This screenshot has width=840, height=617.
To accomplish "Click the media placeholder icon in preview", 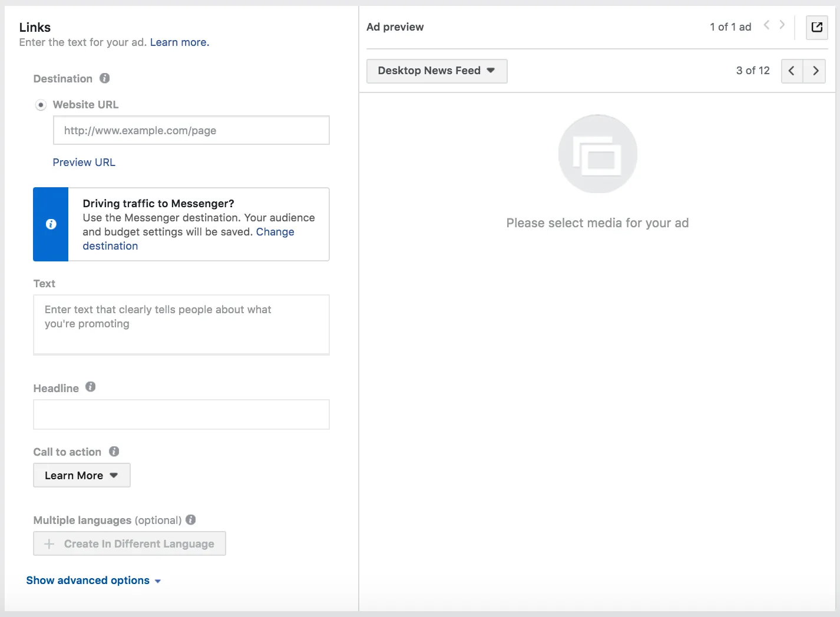I will (598, 154).
